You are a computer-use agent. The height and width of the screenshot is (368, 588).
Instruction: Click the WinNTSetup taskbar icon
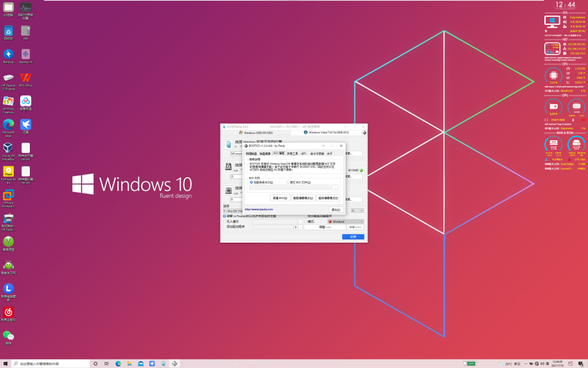(x=163, y=363)
